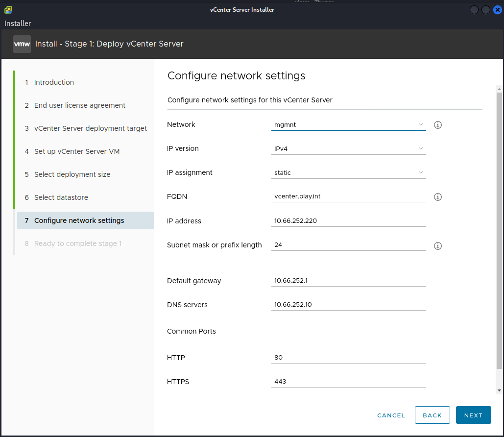This screenshot has height=437, width=504.
Task: Open the Installer menu
Action: (x=18, y=24)
